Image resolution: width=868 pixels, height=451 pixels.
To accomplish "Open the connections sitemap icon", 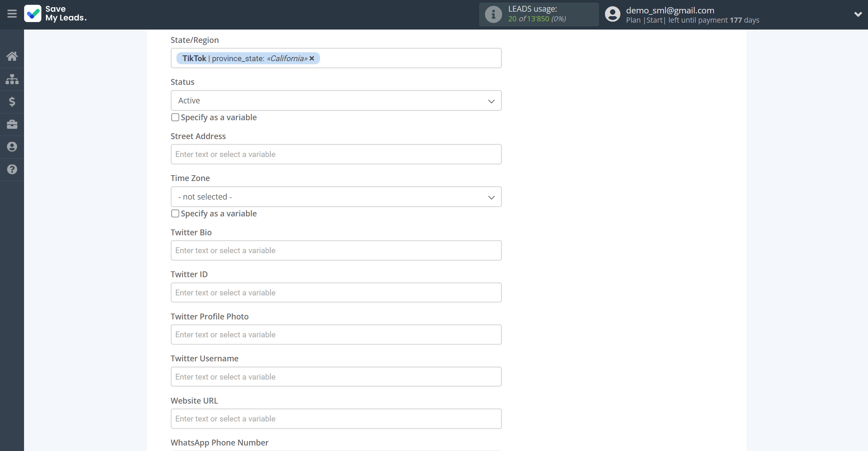I will [x=12, y=79].
